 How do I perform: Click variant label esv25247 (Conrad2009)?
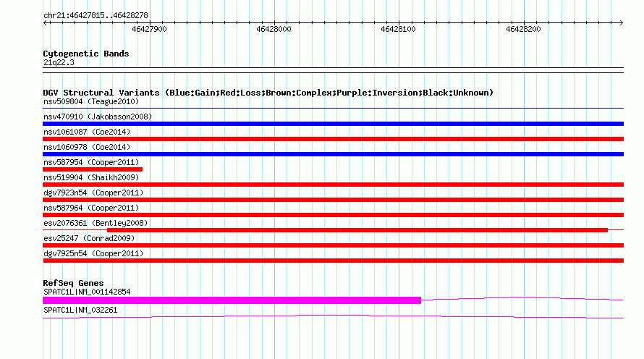click(x=89, y=238)
